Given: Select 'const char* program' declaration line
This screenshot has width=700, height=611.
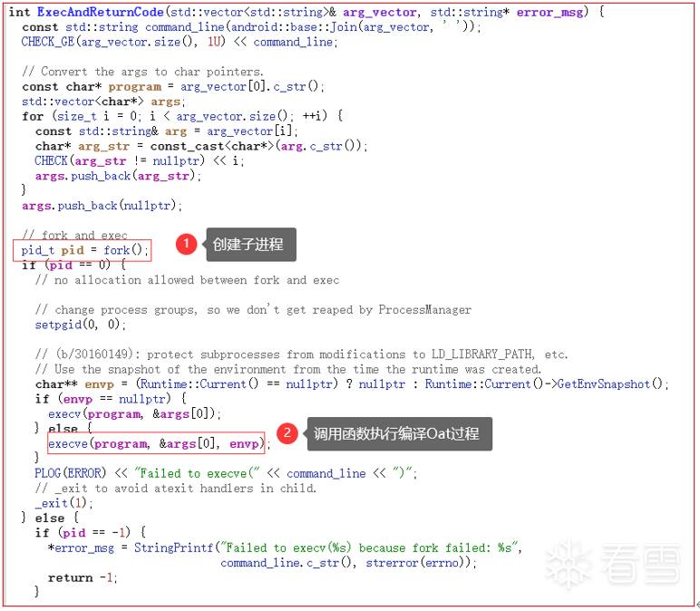Looking at the screenshot, I should [173, 87].
